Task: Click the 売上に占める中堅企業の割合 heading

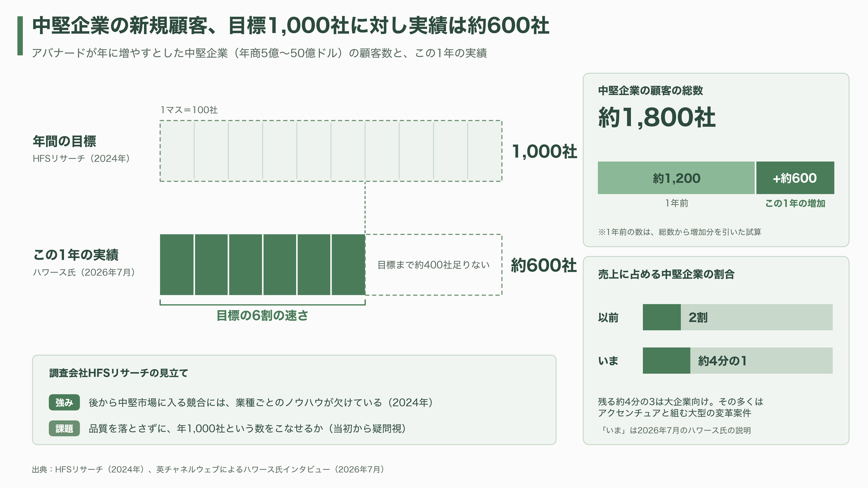Action: point(666,274)
